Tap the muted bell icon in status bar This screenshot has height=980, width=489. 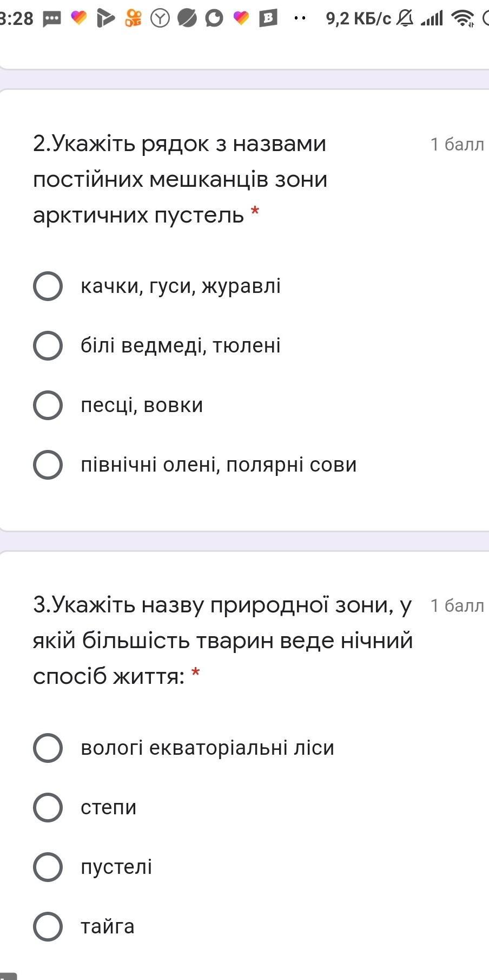pos(404,19)
